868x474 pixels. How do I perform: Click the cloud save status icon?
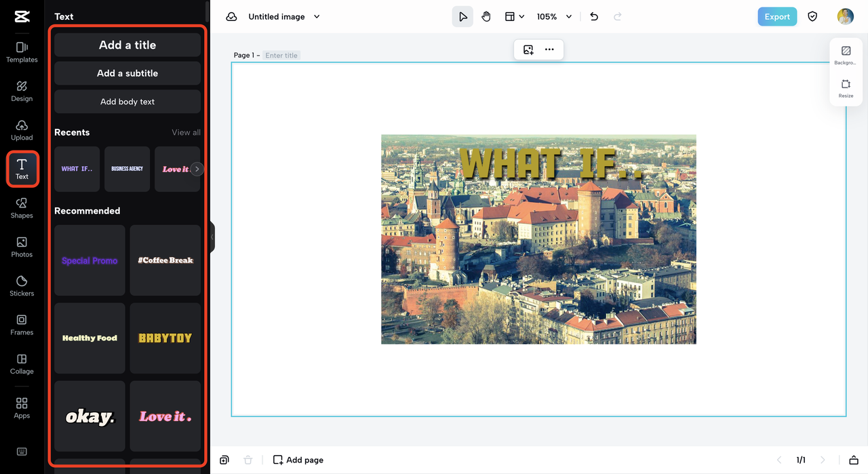[232, 17]
